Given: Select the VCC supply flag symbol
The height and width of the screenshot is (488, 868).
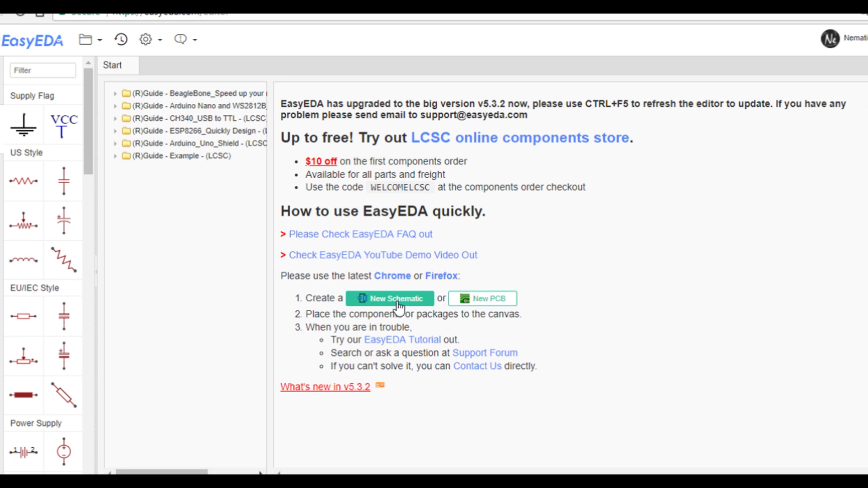Looking at the screenshot, I should coord(64,125).
